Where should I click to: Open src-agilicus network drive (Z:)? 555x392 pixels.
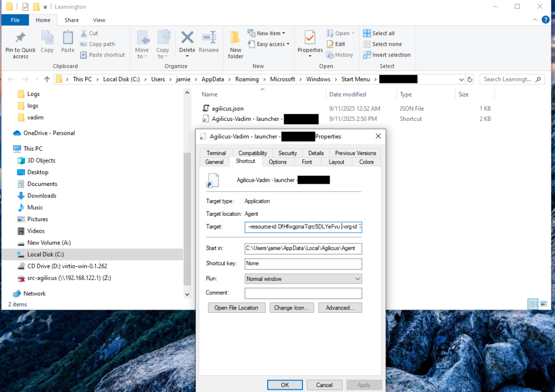click(x=69, y=278)
